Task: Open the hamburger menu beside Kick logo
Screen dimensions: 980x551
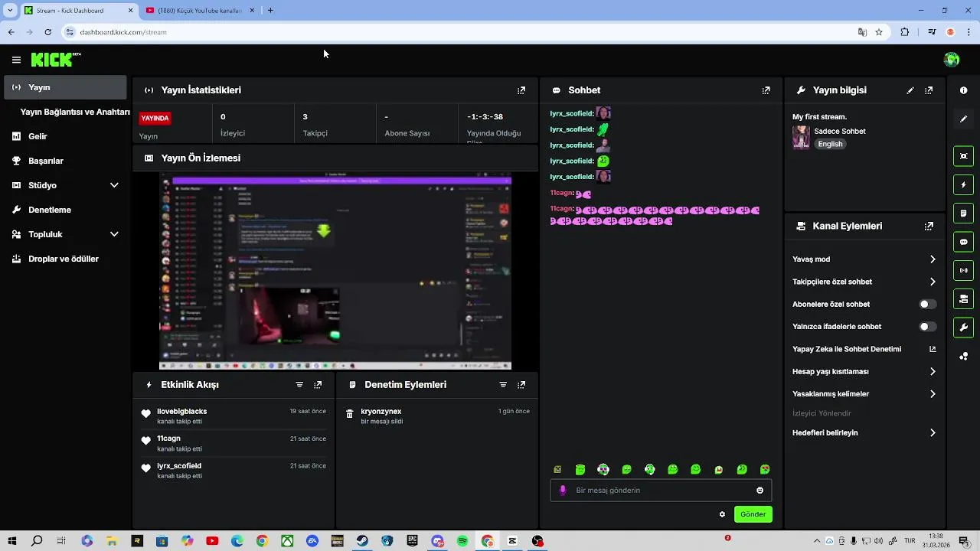Action: click(x=16, y=60)
